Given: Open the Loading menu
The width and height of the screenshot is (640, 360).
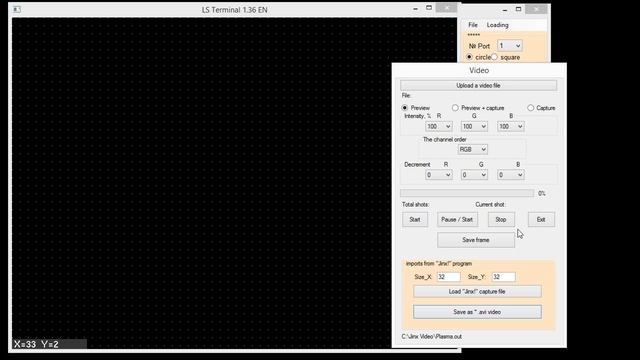Looking at the screenshot, I should coord(497,25).
